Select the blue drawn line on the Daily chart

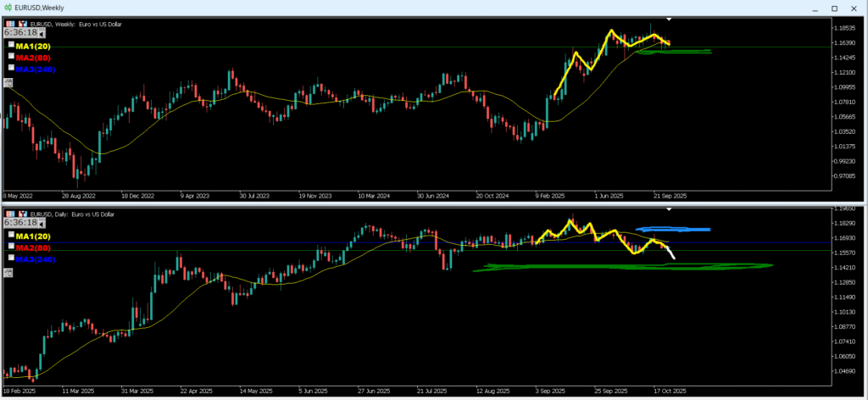675,229
